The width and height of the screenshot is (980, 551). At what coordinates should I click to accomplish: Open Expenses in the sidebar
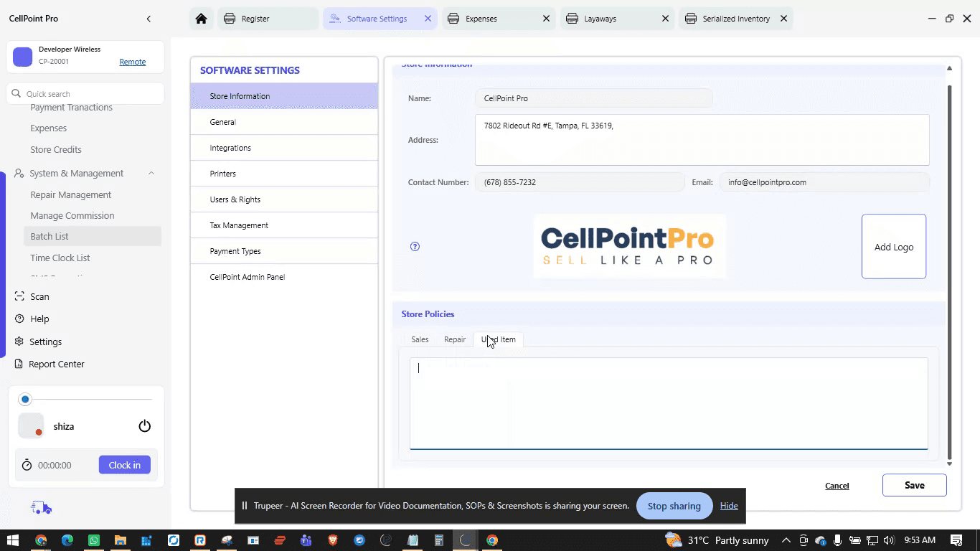point(48,128)
